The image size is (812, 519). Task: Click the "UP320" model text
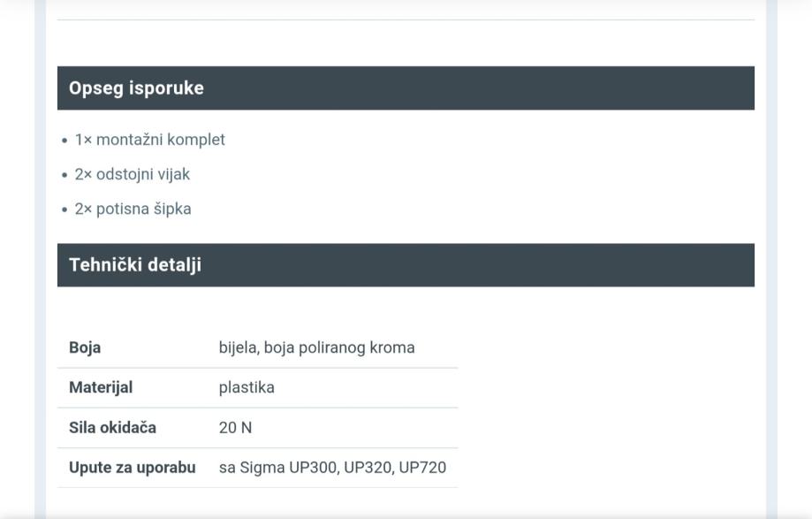coord(368,467)
